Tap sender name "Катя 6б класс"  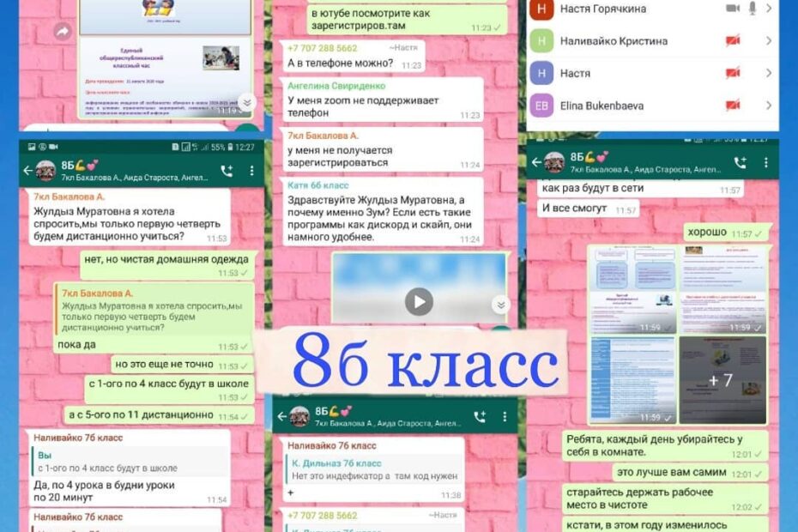pos(318,185)
